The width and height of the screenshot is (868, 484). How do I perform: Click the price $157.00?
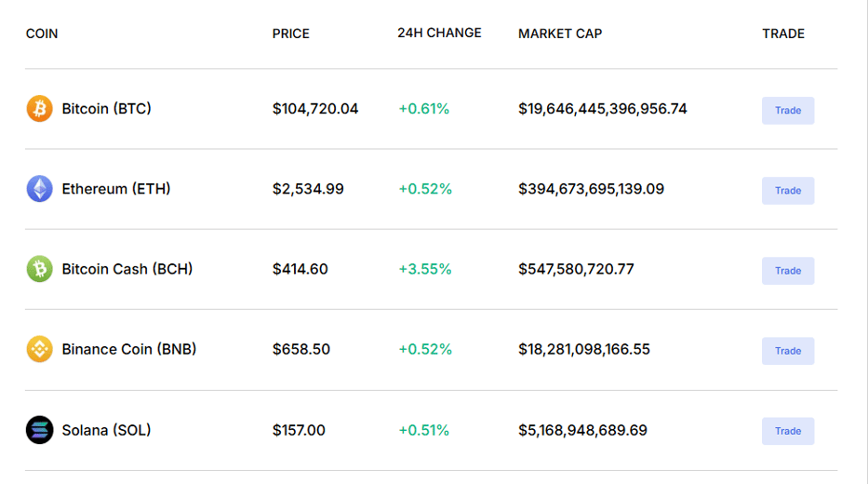click(299, 430)
